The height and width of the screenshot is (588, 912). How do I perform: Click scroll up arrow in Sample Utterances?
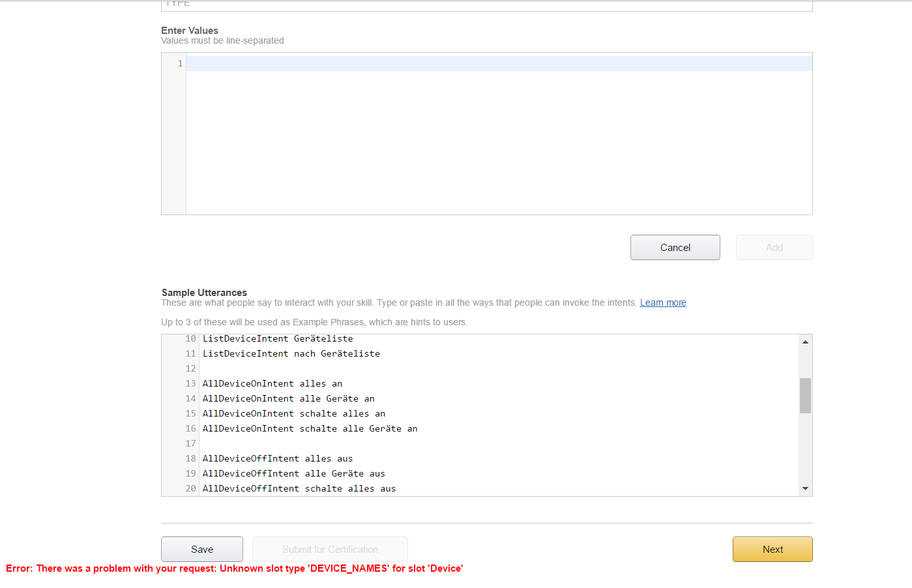click(805, 342)
